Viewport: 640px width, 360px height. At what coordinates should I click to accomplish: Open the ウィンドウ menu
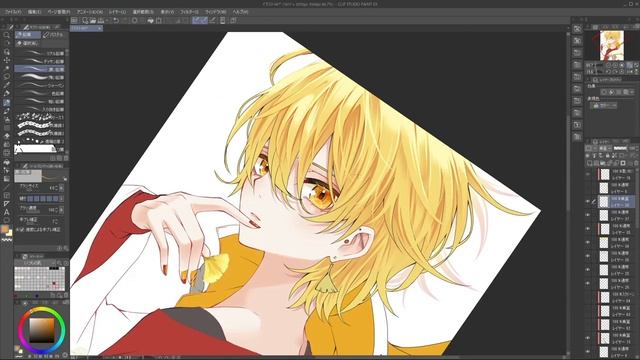[216, 12]
